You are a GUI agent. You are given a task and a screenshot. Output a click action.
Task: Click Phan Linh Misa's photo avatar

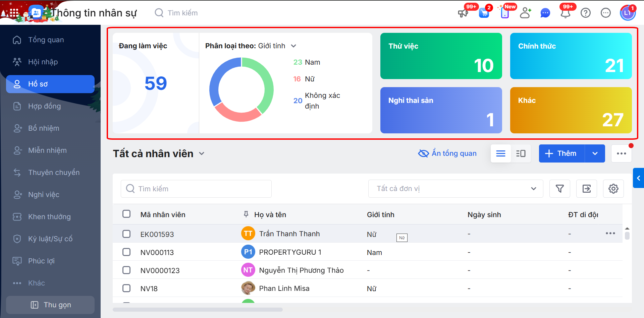(248, 288)
